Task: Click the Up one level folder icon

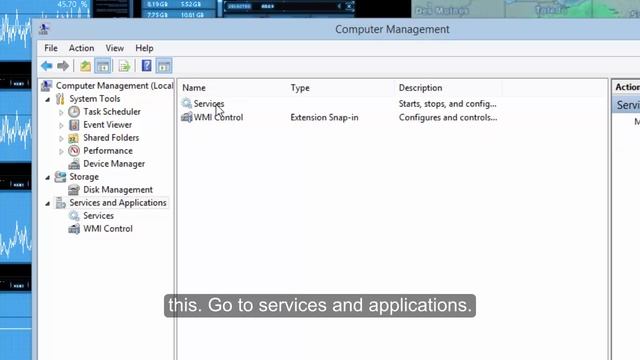Action: (85, 66)
